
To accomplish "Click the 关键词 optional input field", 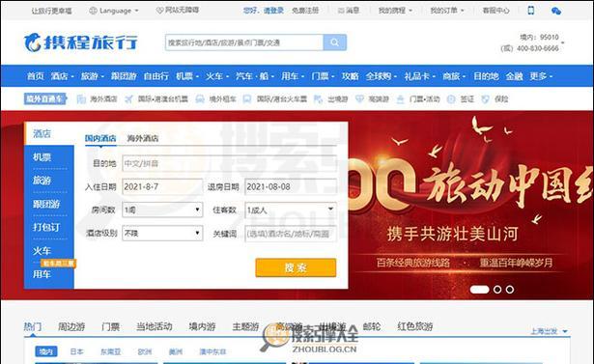I will (x=291, y=234).
